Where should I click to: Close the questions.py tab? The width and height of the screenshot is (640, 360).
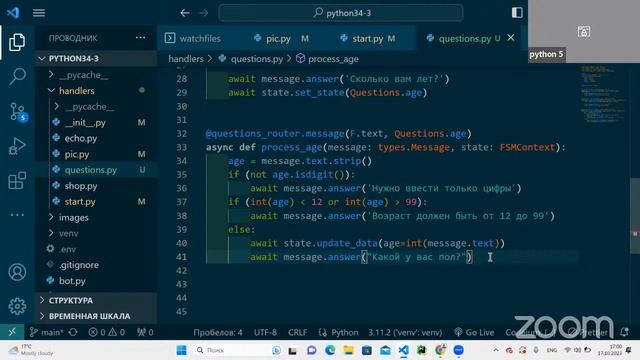(x=511, y=38)
